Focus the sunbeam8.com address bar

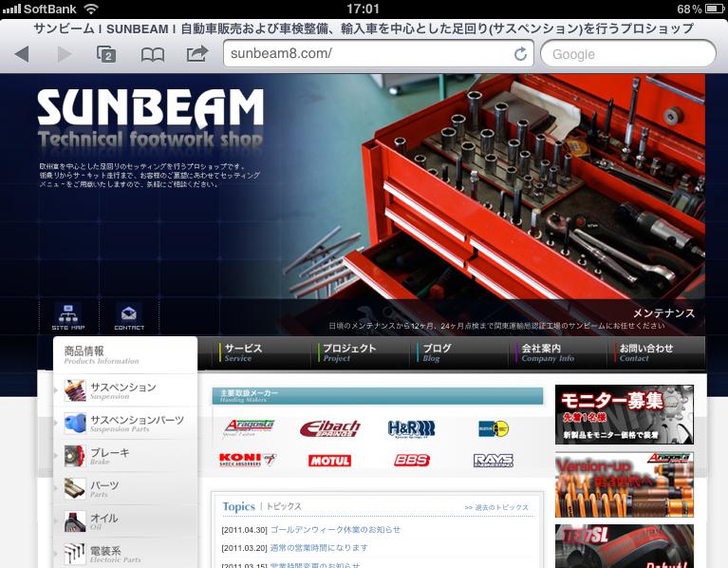379,54
